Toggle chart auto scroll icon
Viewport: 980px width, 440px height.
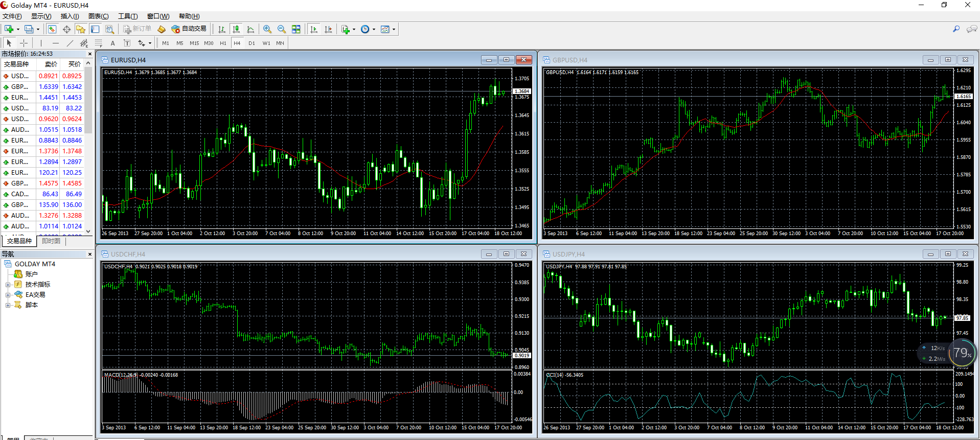pos(314,29)
